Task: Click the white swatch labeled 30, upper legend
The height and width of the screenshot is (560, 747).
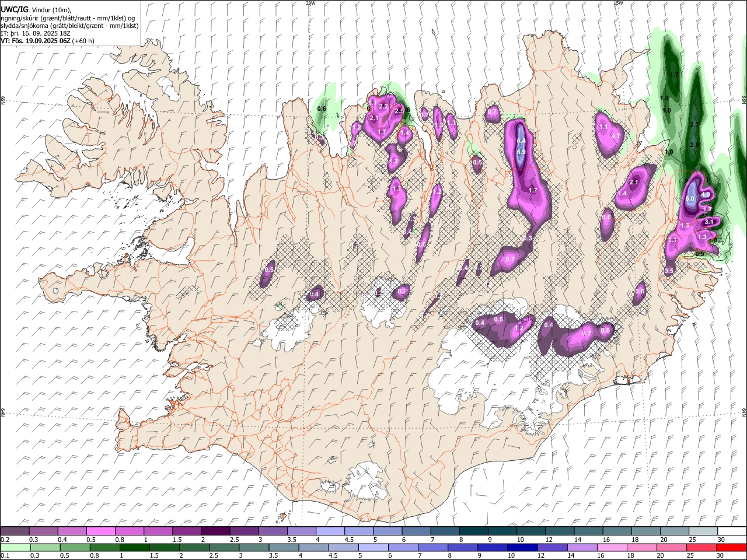Action: tap(731, 531)
